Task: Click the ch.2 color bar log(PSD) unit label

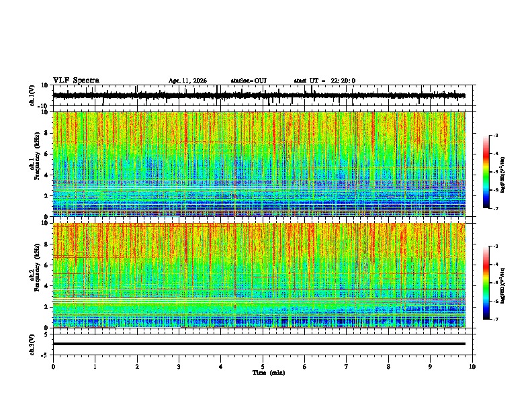Action: click(x=503, y=285)
